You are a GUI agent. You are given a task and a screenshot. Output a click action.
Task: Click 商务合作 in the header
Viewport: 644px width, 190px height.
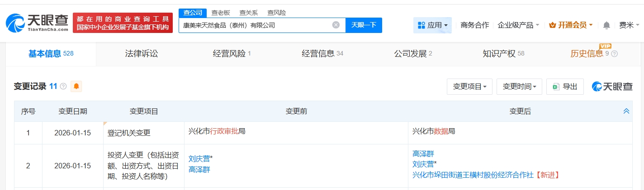(474, 25)
